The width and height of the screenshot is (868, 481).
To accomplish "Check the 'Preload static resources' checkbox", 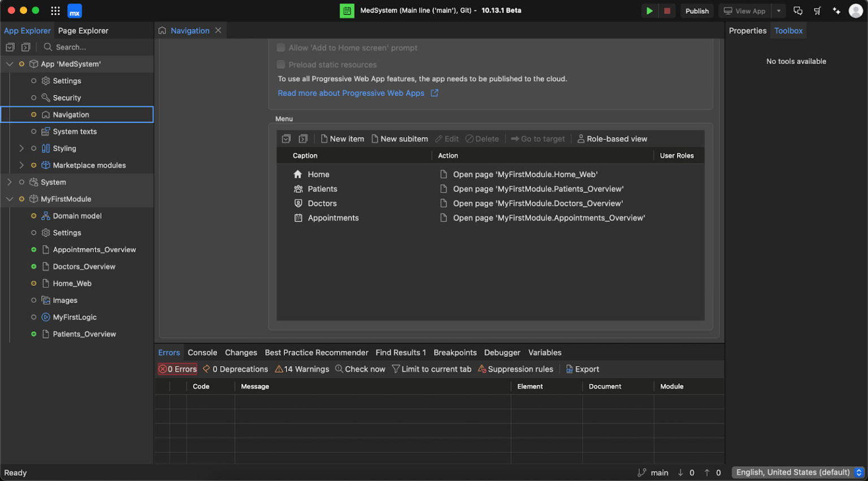I will click(x=281, y=64).
